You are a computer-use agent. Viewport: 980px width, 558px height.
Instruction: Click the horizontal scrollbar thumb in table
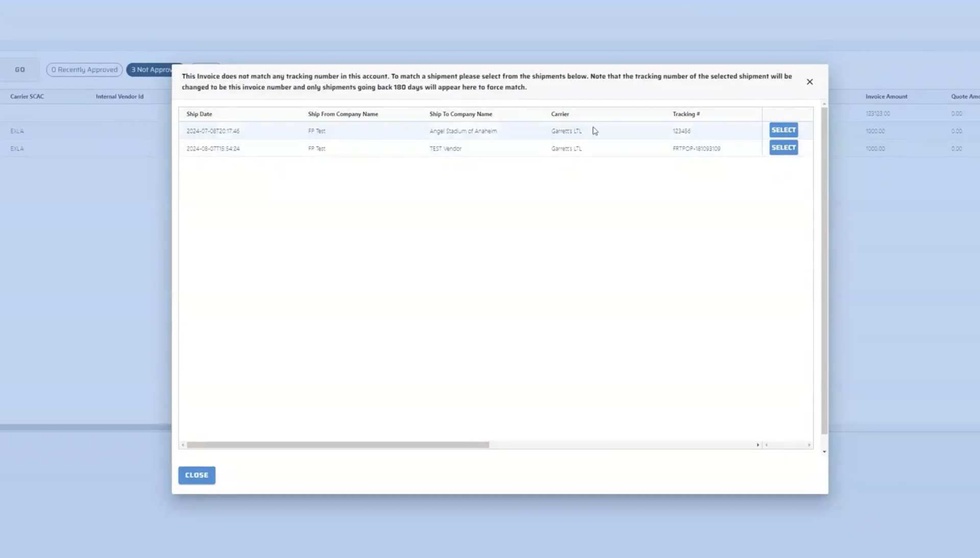pos(337,445)
